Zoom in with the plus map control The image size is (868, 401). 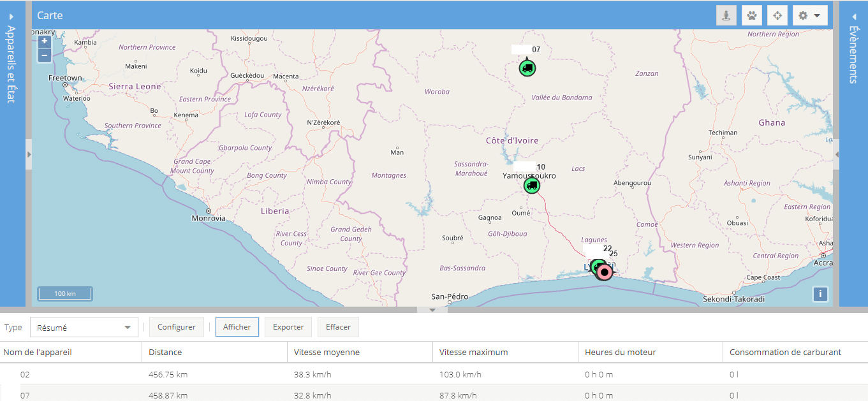(x=44, y=41)
